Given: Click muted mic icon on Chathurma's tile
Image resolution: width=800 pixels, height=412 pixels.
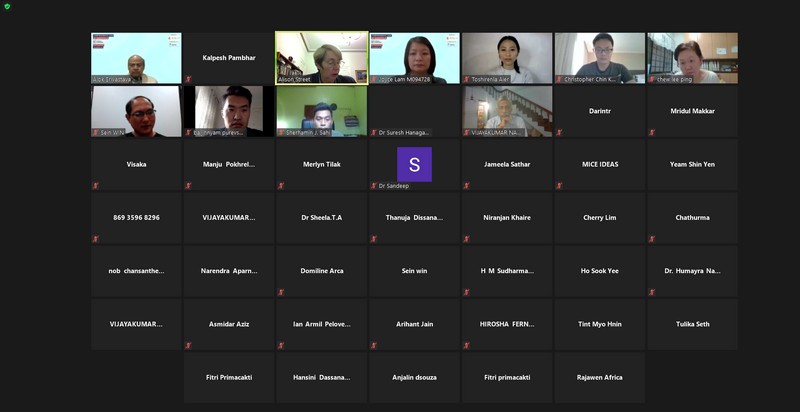Looking at the screenshot, I should click(652, 238).
